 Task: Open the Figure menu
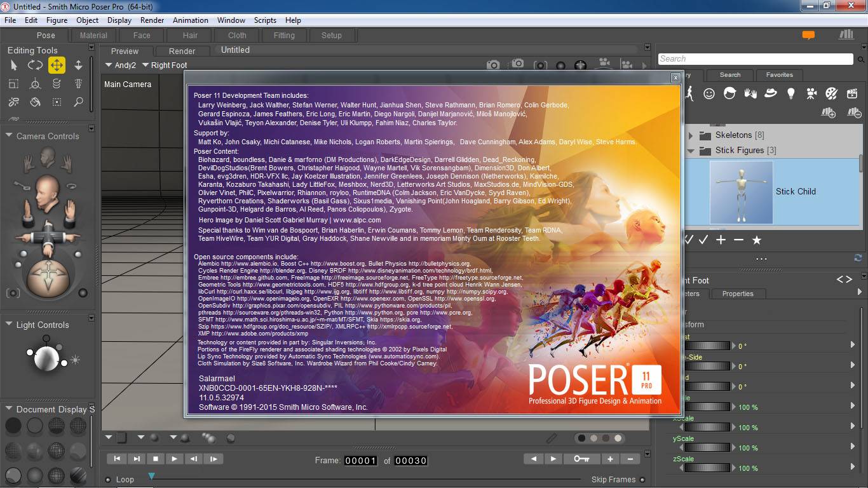click(x=57, y=20)
